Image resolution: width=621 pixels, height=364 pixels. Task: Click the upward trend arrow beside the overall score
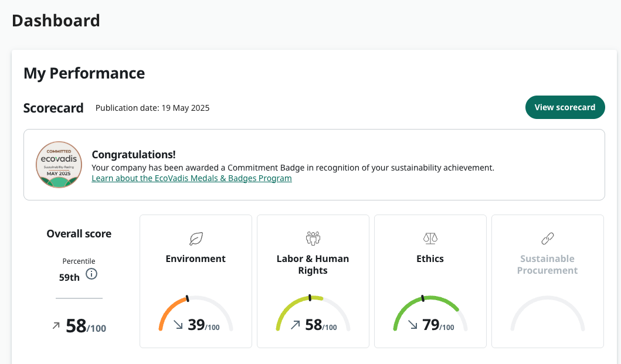(x=56, y=326)
